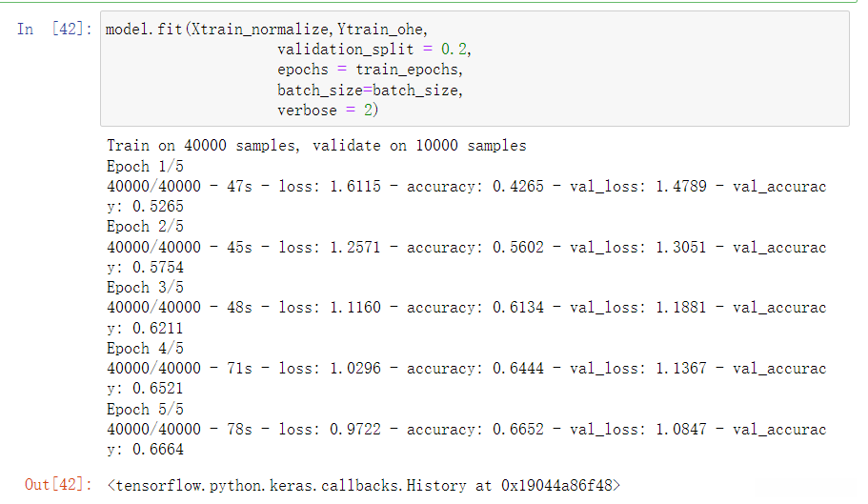Click the In [42] input prompt
The image size is (868, 504).
point(53,29)
